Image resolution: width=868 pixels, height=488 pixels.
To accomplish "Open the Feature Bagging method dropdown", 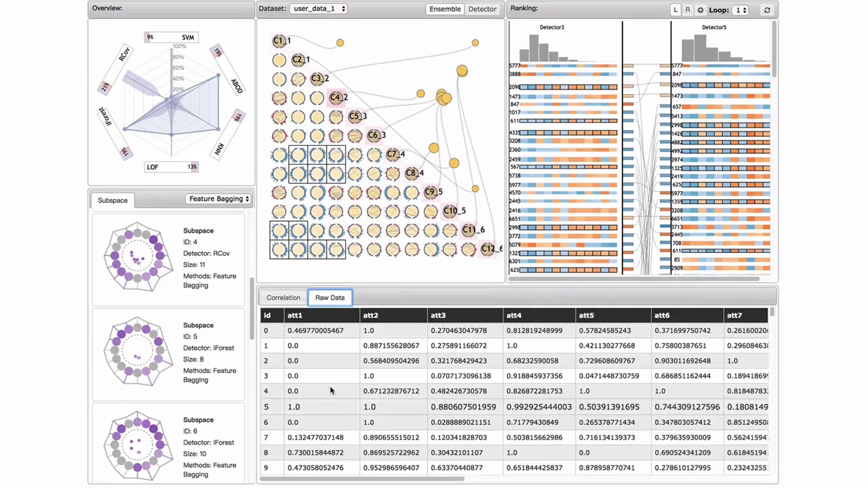I will tap(218, 199).
